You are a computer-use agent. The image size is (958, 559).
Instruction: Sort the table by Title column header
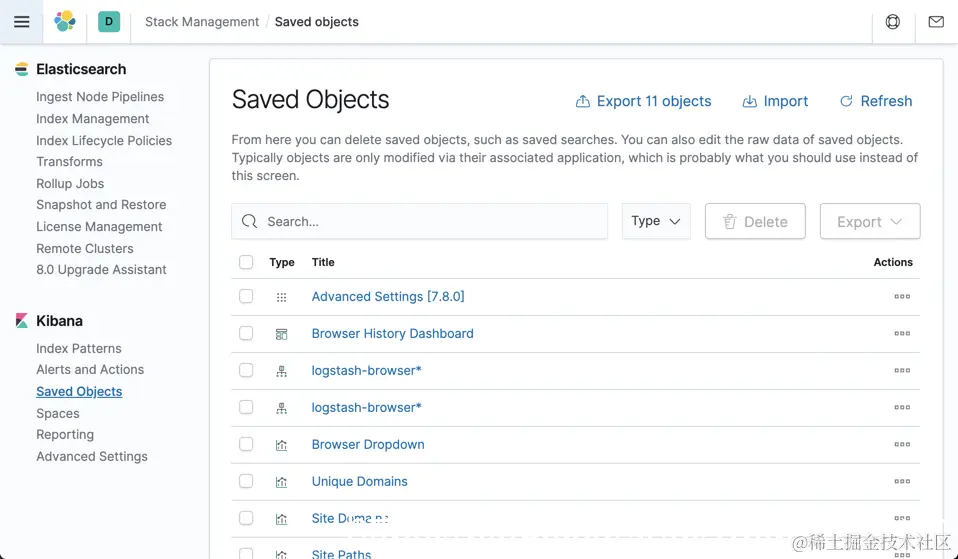323,262
